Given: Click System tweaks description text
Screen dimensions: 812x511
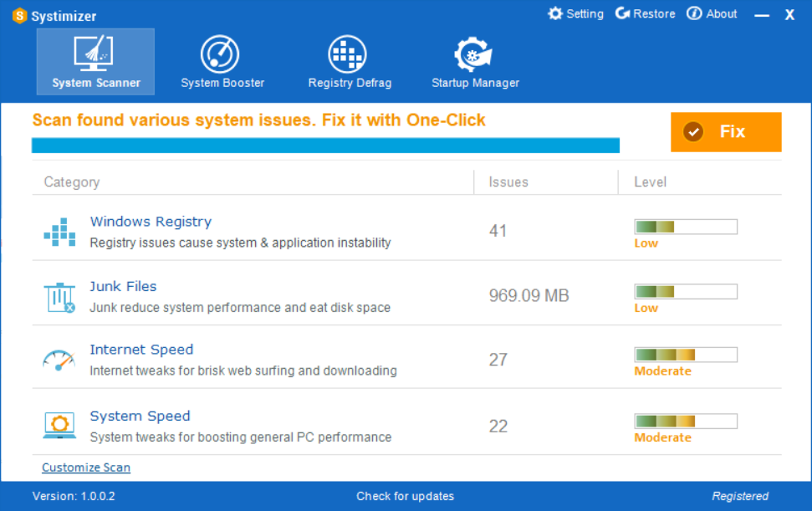Looking at the screenshot, I should coord(240,437).
